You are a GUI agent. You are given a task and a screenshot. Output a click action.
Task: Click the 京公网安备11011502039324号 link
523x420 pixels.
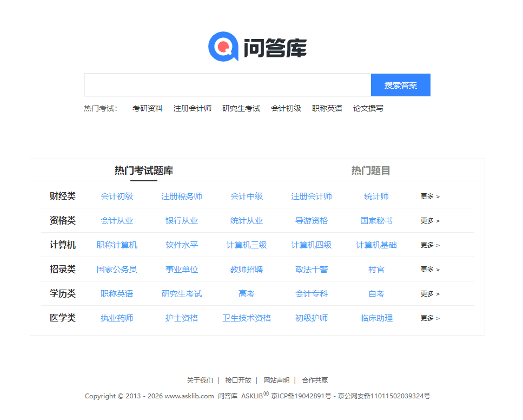[384, 396]
